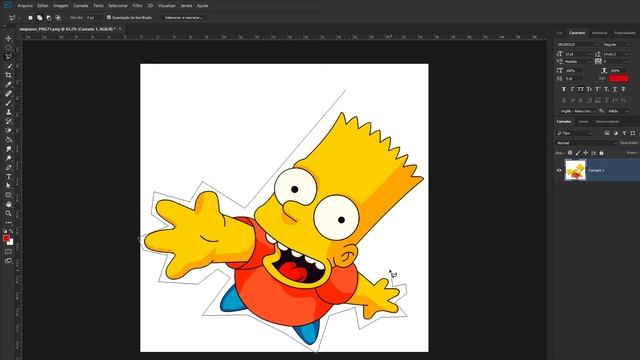The image size is (640, 360).
Task: Switch to the Propriedades tab
Action: point(624,33)
